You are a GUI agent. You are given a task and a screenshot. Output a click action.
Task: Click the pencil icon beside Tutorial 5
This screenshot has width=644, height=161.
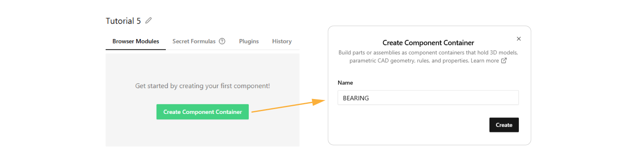[149, 21]
